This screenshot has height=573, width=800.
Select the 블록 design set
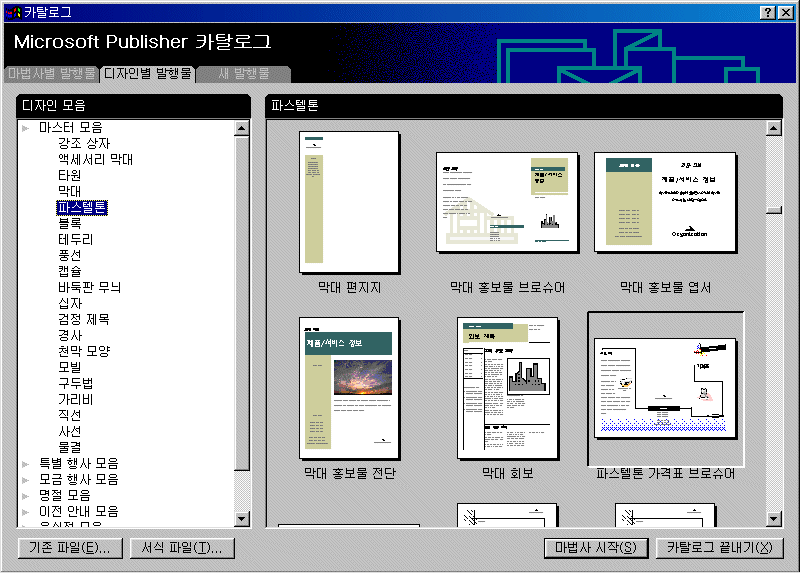69,223
